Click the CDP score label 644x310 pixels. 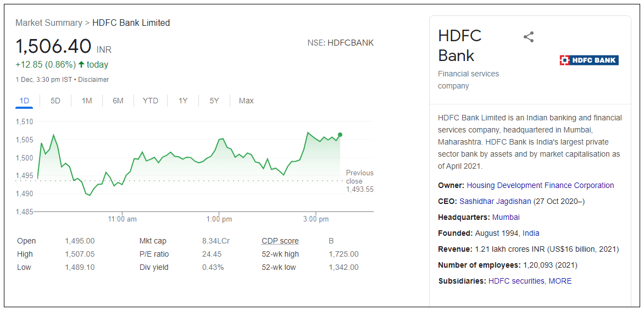(x=280, y=241)
